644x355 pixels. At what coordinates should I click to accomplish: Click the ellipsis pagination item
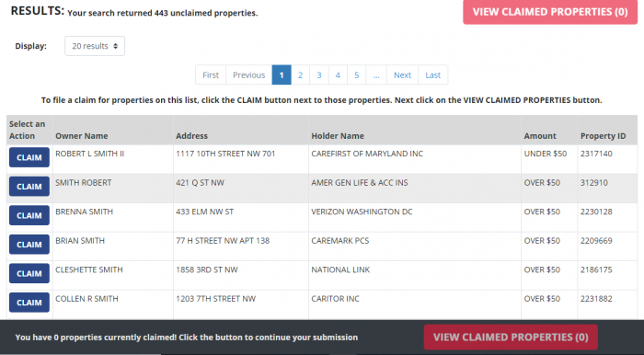[376, 75]
